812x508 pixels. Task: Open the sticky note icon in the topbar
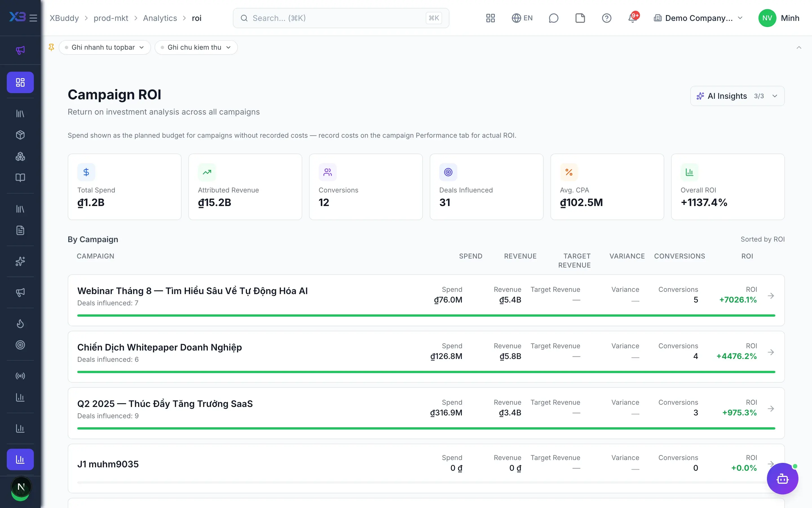pyautogui.click(x=580, y=18)
